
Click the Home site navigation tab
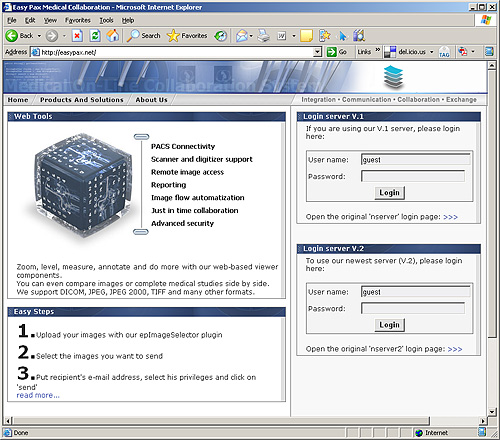18,100
